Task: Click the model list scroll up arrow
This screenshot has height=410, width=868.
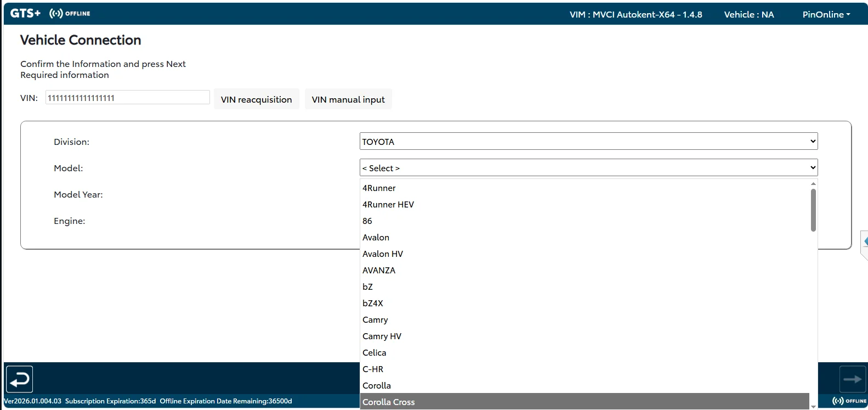Action: [x=813, y=183]
